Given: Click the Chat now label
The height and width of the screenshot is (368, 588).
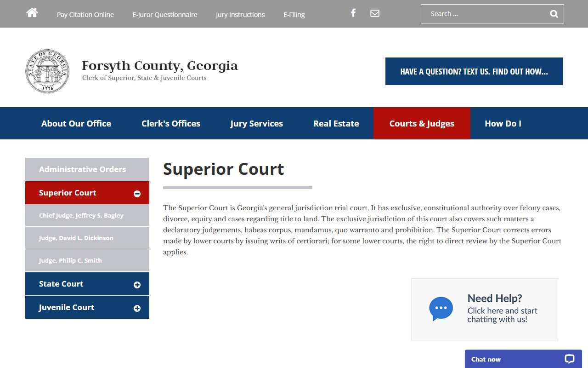Looking at the screenshot, I should coord(486,359).
